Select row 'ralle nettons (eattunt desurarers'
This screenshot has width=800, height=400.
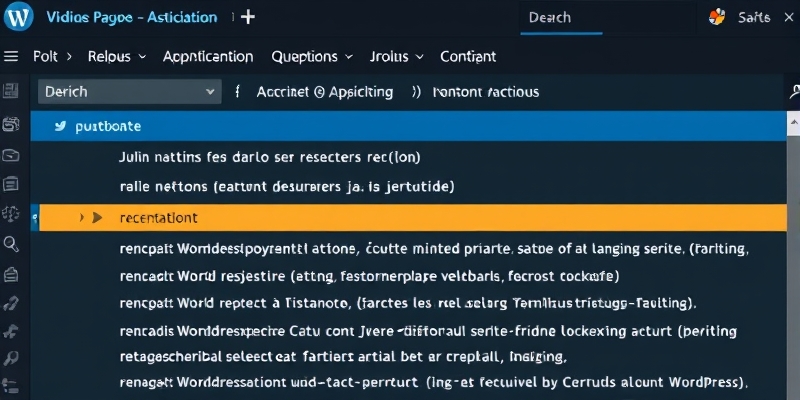click(287, 187)
